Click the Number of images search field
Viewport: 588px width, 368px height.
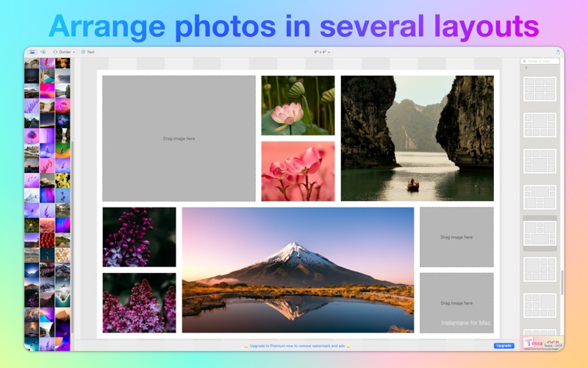click(x=539, y=61)
